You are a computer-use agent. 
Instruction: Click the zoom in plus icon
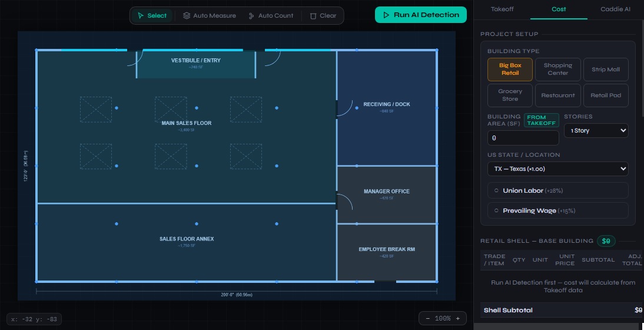457,318
